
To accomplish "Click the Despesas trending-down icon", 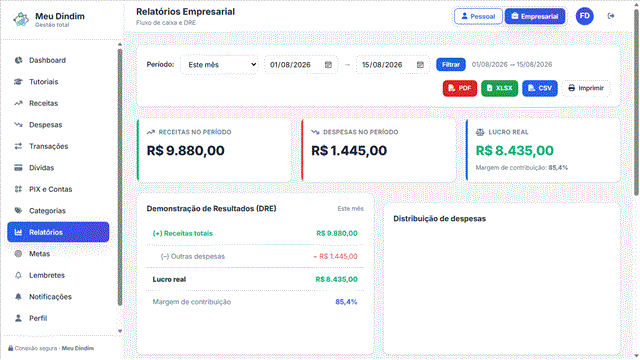I will [18, 124].
